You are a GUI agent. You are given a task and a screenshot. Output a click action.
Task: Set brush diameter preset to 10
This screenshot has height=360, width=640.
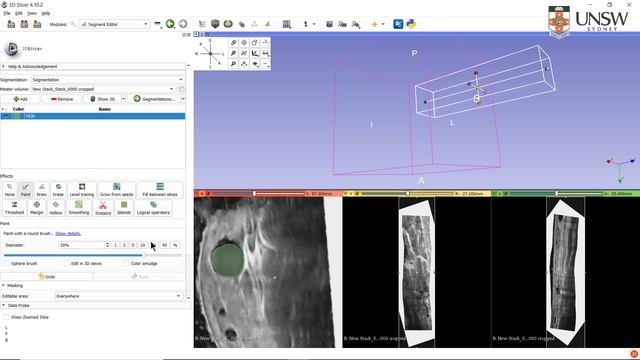coord(142,245)
